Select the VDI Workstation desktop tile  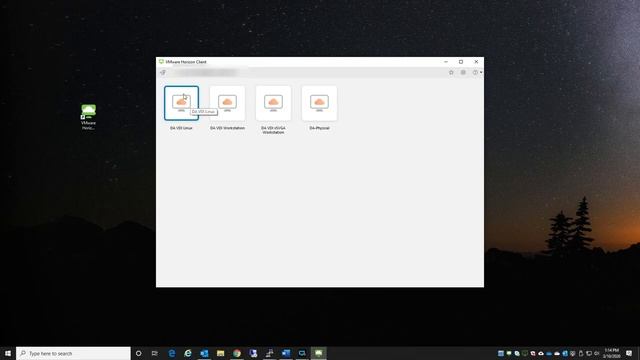[x=227, y=103]
